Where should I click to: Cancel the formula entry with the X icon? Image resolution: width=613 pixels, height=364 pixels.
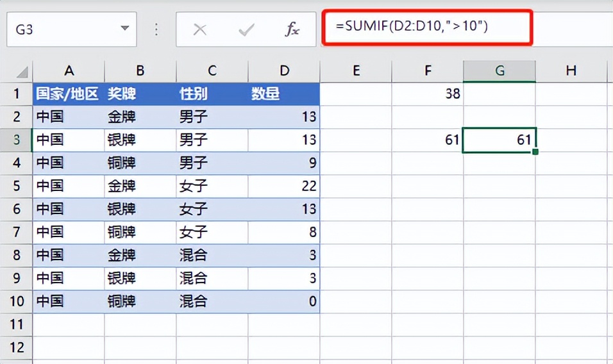(x=200, y=29)
